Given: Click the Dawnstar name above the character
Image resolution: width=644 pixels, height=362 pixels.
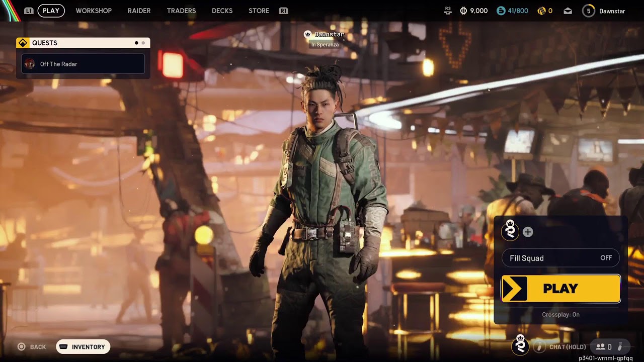Looking at the screenshot, I should [330, 34].
